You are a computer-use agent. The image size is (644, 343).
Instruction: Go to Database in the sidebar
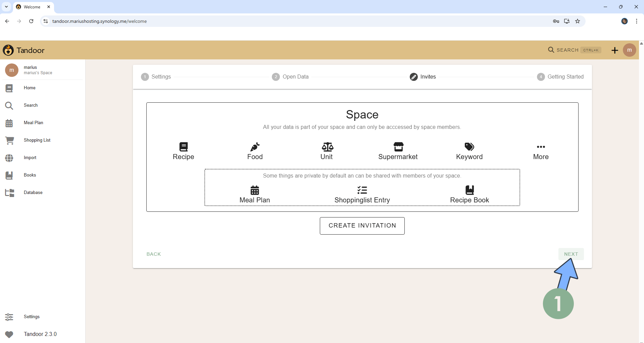click(33, 193)
